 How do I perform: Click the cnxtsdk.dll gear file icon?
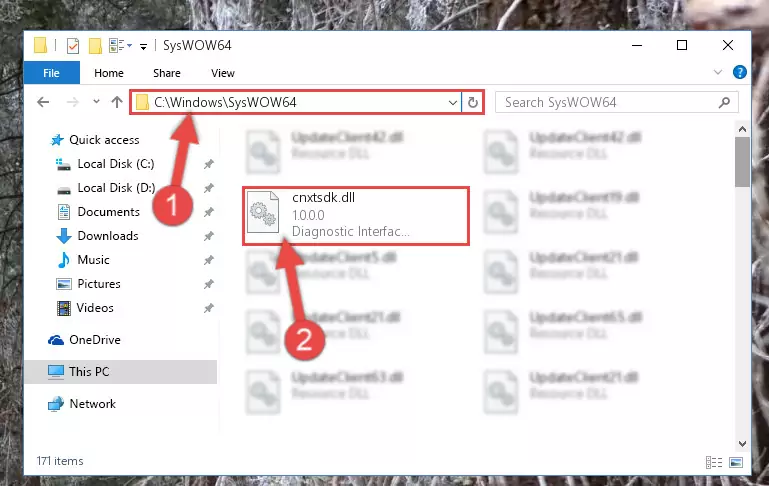(x=263, y=213)
